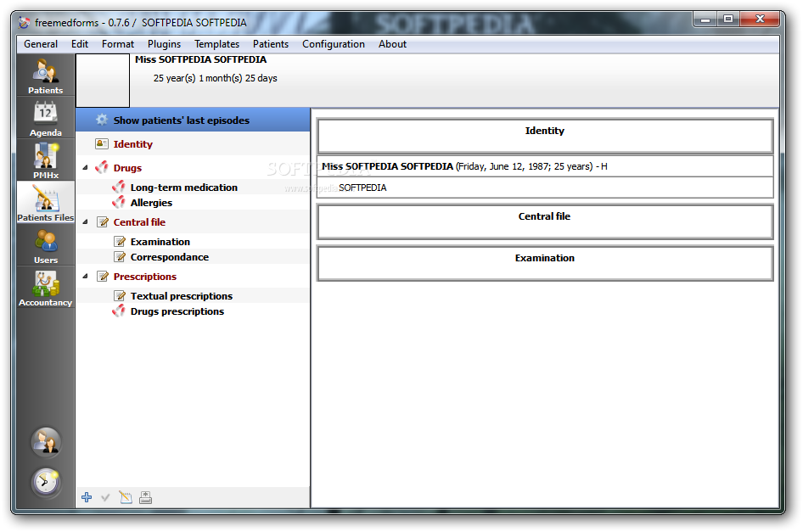Click the freemedforms title bar app icon
This screenshot has height=532, width=803.
click(24, 23)
